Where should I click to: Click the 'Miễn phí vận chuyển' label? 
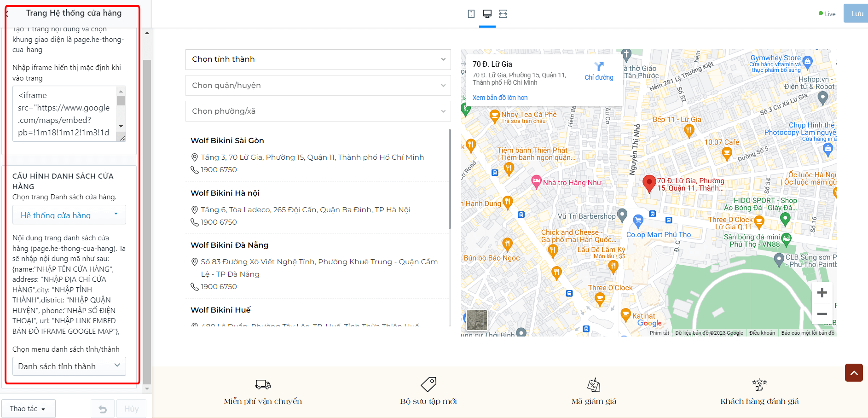click(x=263, y=401)
